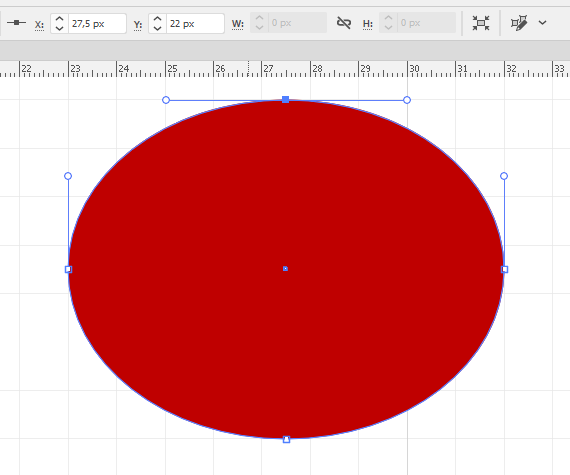570x475 pixels.
Task: Click the Y: label in control bar
Action: tap(138, 24)
